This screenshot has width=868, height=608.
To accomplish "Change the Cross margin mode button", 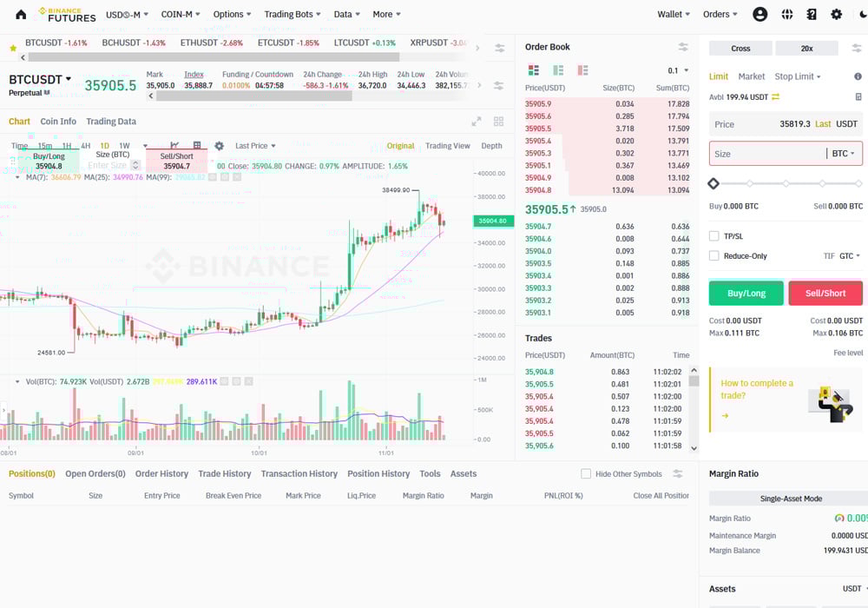I will [740, 48].
